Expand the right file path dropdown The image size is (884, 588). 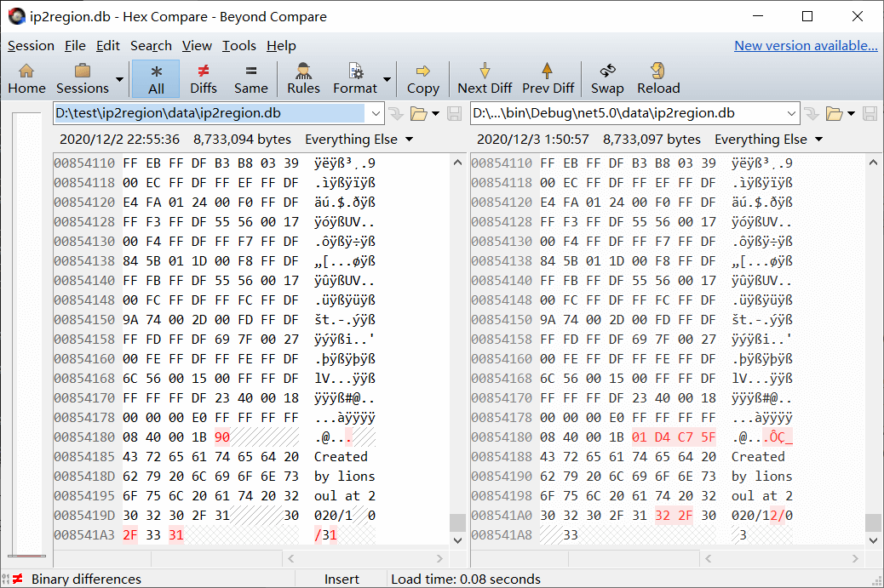click(x=792, y=113)
